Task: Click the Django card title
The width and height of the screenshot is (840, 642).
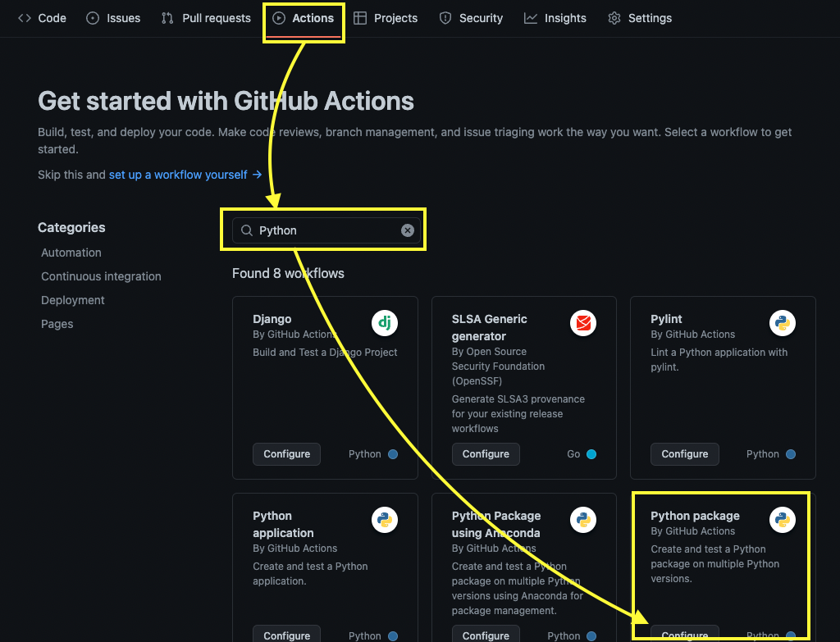Action: (x=272, y=319)
